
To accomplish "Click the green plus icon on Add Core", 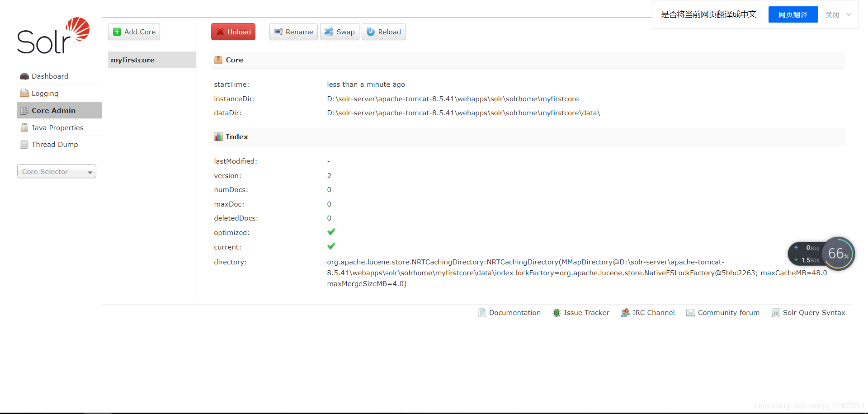I will 117,32.
